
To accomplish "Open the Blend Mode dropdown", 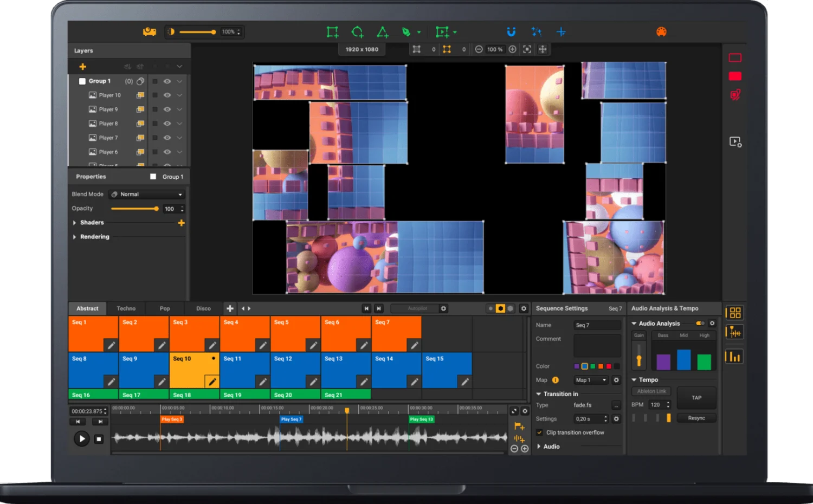I will 146,194.
